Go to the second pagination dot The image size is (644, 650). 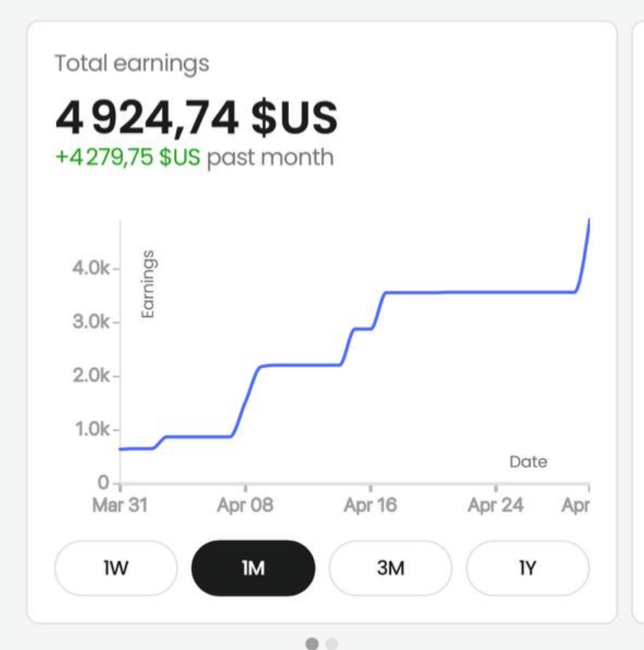tap(331, 644)
